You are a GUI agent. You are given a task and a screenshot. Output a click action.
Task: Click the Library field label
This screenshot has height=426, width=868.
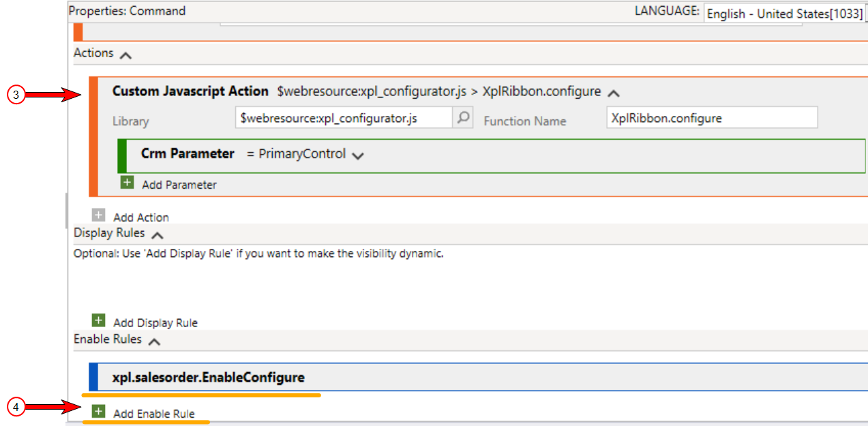point(130,121)
